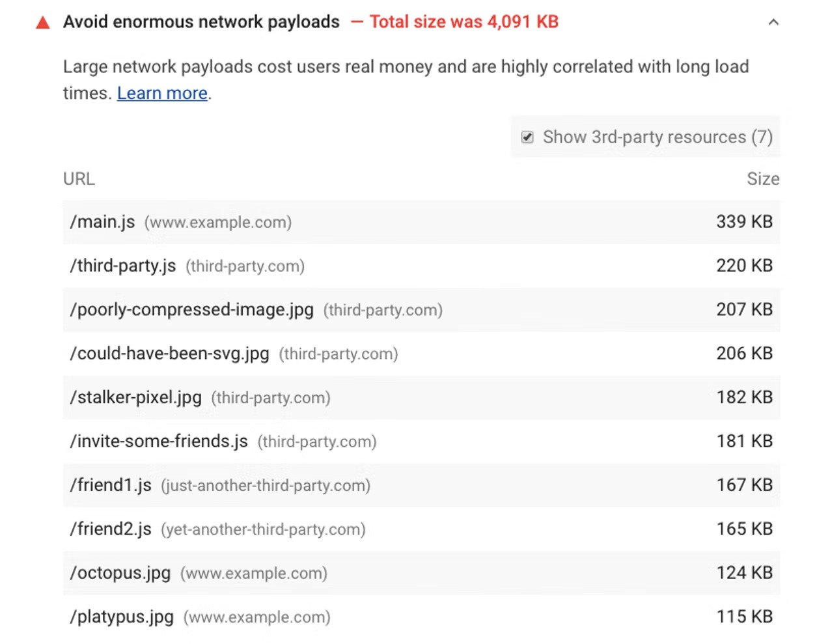Click the www.example.com label beside /main.js
815x644 pixels.
(217, 222)
